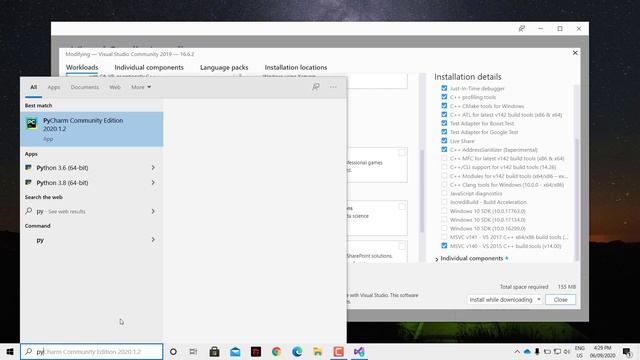Select the All search filter tab

pyautogui.click(x=33, y=87)
